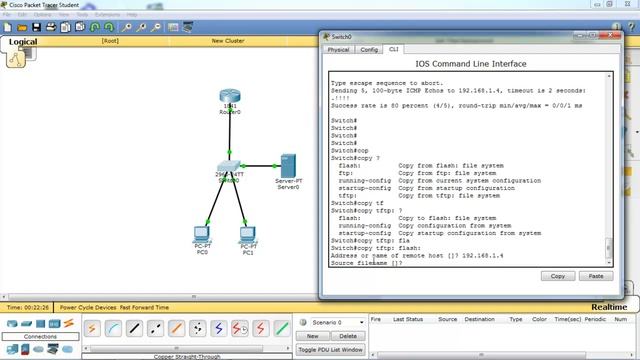Click the Zoom Reset magnifier icon
This screenshot has width=640, height=360.
(x=141, y=27)
